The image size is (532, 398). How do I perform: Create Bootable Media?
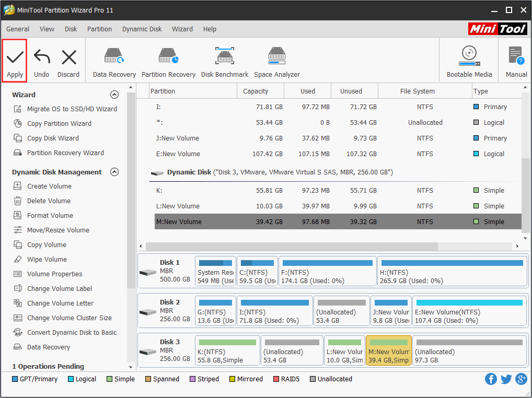click(469, 62)
